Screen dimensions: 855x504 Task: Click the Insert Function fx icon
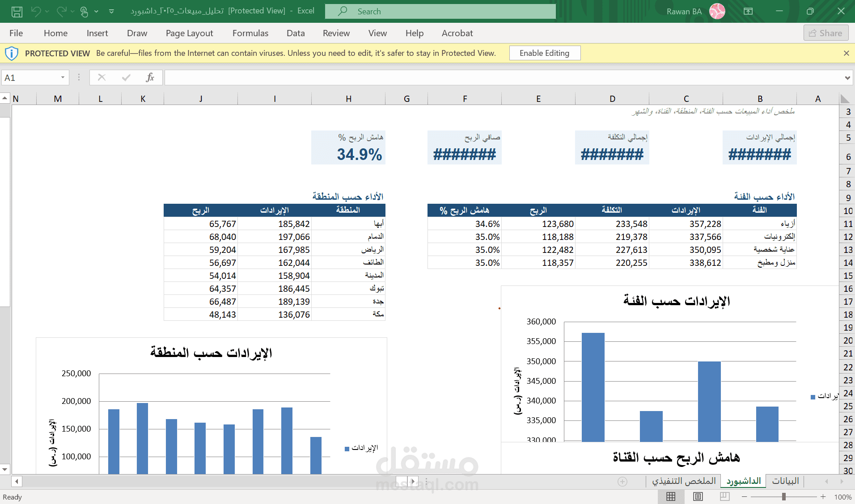coord(150,78)
